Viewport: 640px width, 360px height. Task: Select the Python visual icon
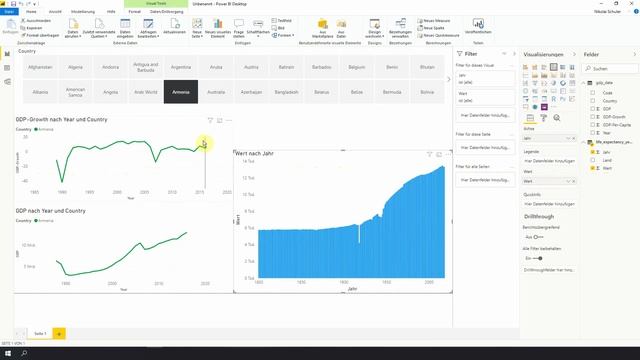[x=563, y=99]
